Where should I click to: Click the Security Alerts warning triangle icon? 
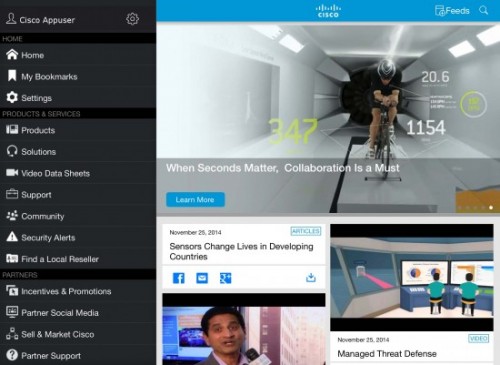click(12, 237)
